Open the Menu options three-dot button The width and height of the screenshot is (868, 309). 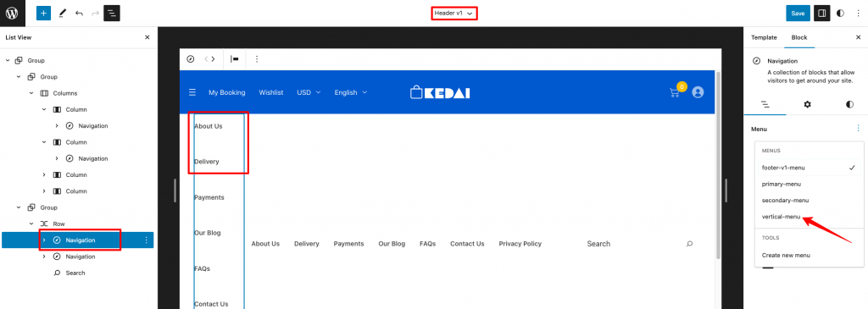(859, 129)
